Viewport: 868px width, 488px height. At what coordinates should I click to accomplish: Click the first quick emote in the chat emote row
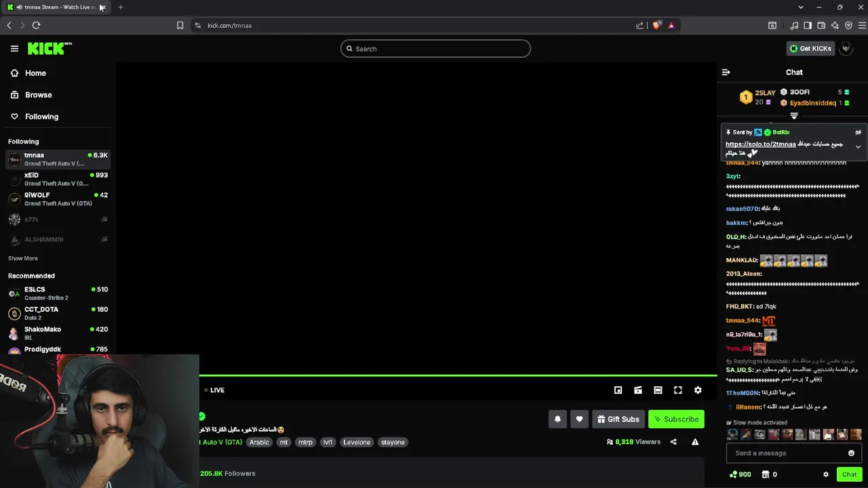(x=732, y=434)
